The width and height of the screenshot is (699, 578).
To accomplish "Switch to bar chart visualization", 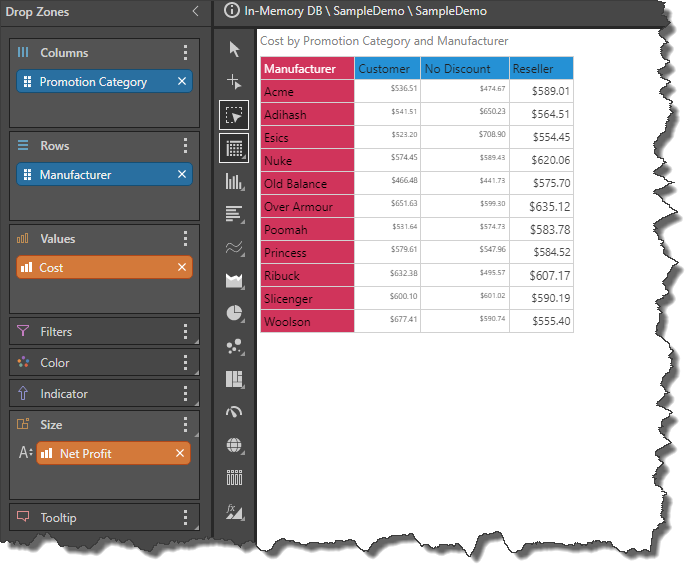I will (235, 214).
